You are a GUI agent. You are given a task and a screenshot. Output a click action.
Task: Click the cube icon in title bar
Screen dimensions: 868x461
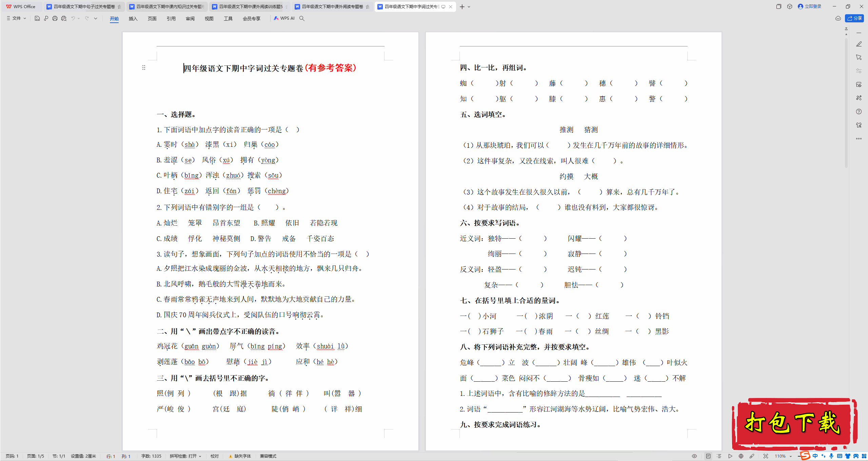coord(790,6)
